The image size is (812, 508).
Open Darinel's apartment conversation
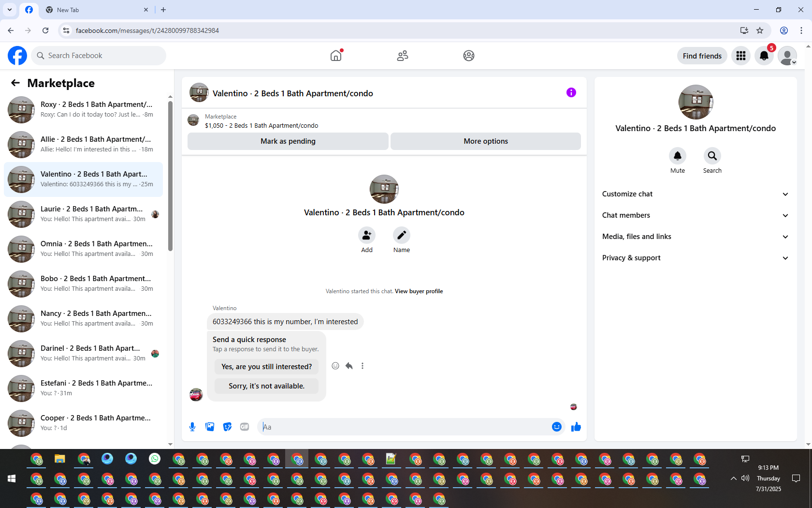(83, 353)
